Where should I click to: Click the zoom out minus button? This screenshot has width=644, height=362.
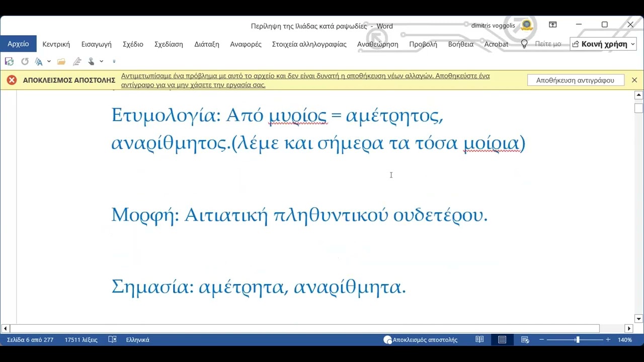pos(542,340)
